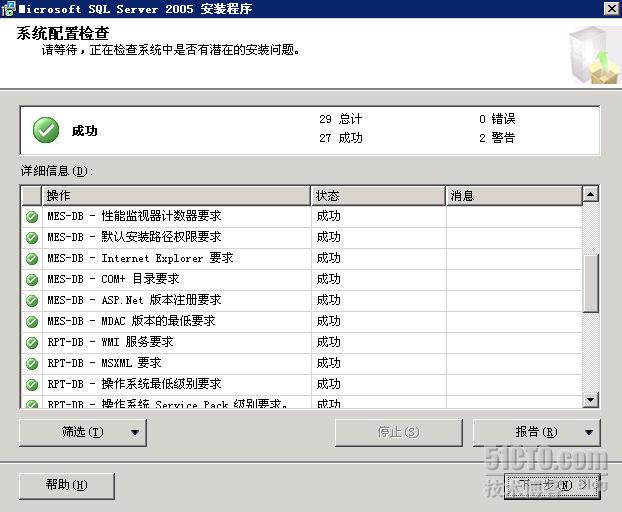Click the green check icon for 性能监视器计数器要求 row
This screenshot has width=622, height=512.
tap(32, 217)
